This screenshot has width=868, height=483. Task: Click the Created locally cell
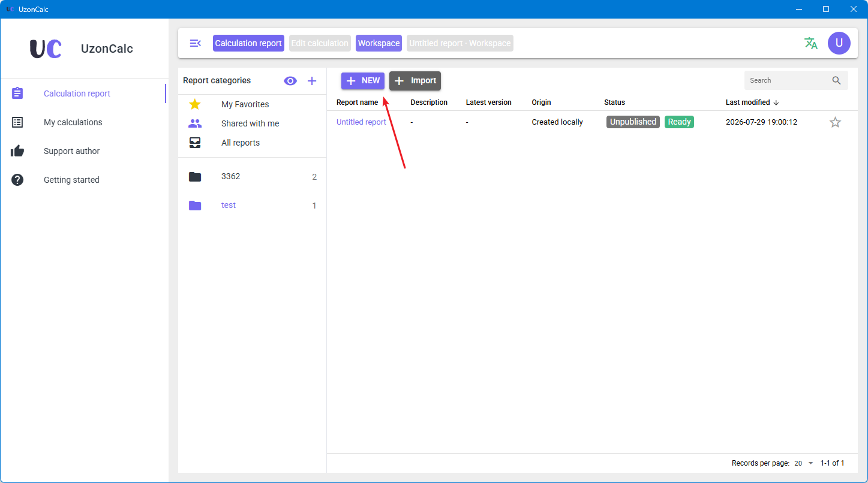click(557, 122)
